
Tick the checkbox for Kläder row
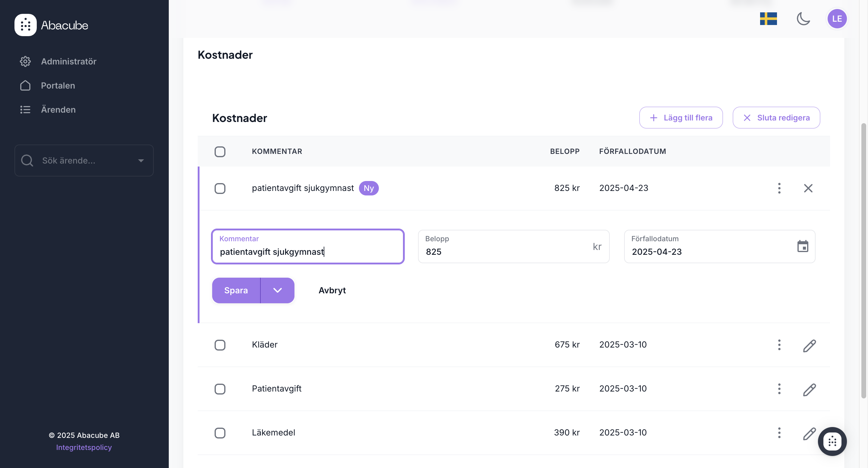[x=220, y=345]
